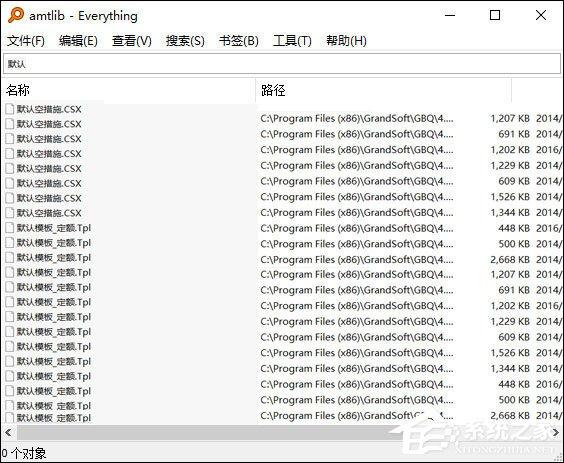
Task: Open the 编辑(E) menu
Action: [78, 41]
